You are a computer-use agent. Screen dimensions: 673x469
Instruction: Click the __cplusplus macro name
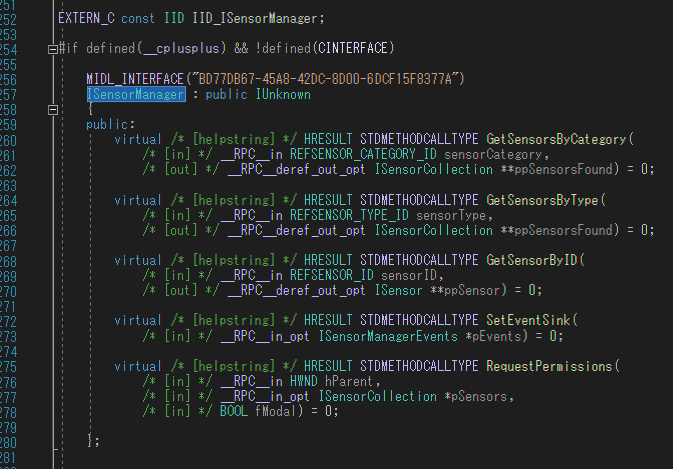[x=182, y=48]
